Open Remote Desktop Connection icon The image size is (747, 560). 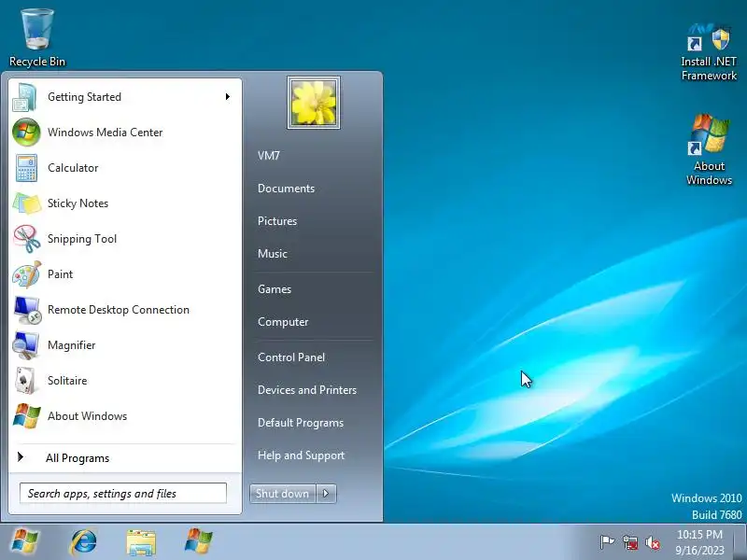point(27,310)
